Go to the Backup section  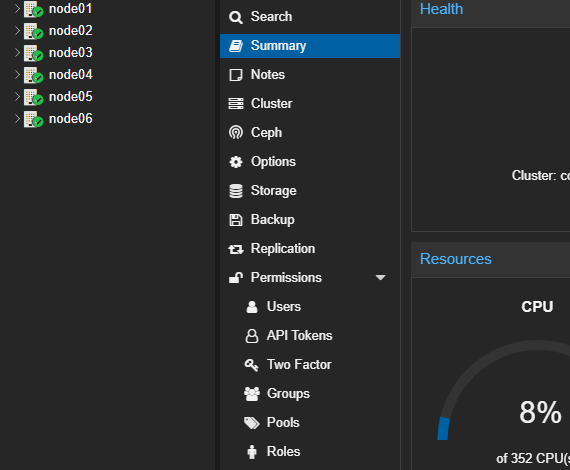pyautogui.click(x=310, y=220)
